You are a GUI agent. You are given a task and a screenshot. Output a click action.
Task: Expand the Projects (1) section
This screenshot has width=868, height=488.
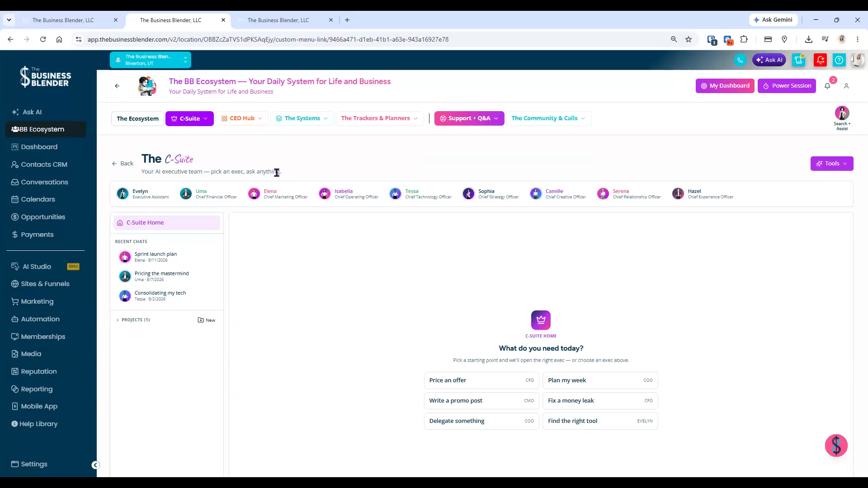133,320
